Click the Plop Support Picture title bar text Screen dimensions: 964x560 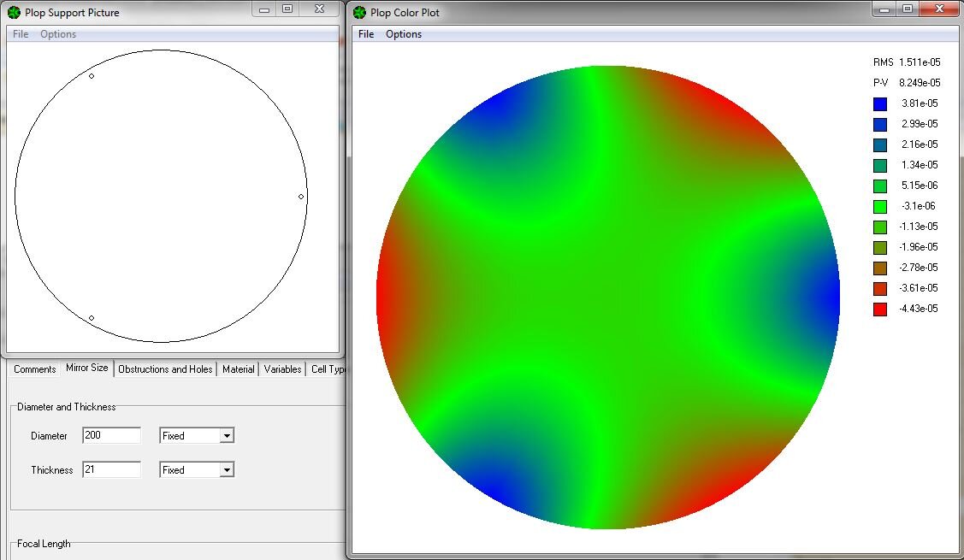click(72, 12)
